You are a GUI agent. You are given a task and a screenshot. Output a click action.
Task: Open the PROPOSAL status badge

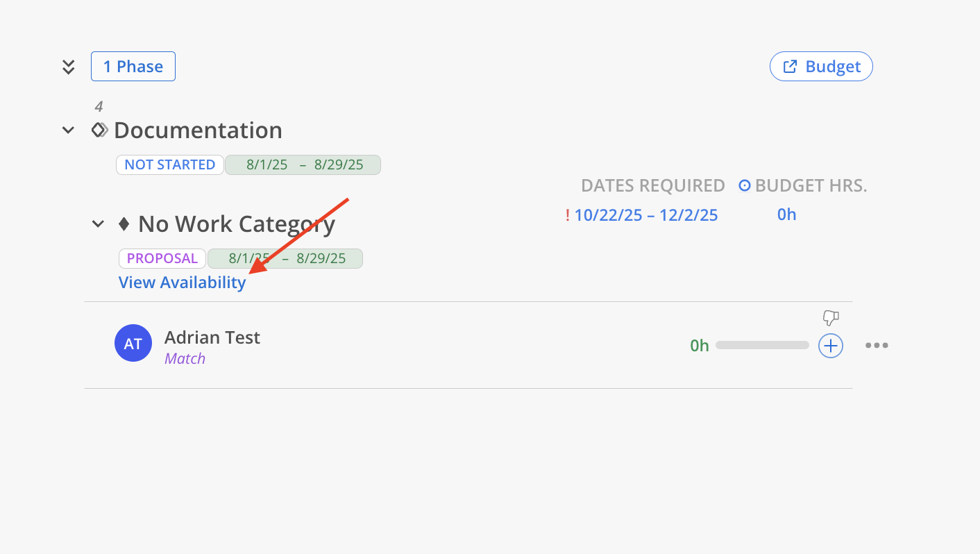(x=162, y=258)
